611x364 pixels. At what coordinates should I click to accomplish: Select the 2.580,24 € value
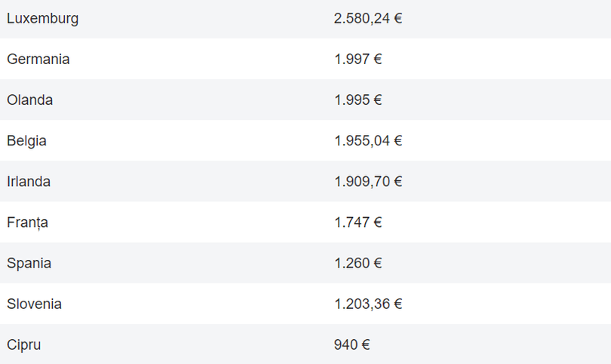pyautogui.click(x=367, y=18)
